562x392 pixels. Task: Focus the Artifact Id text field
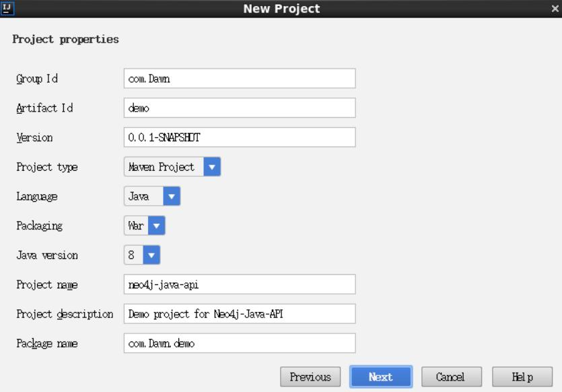tap(240, 108)
